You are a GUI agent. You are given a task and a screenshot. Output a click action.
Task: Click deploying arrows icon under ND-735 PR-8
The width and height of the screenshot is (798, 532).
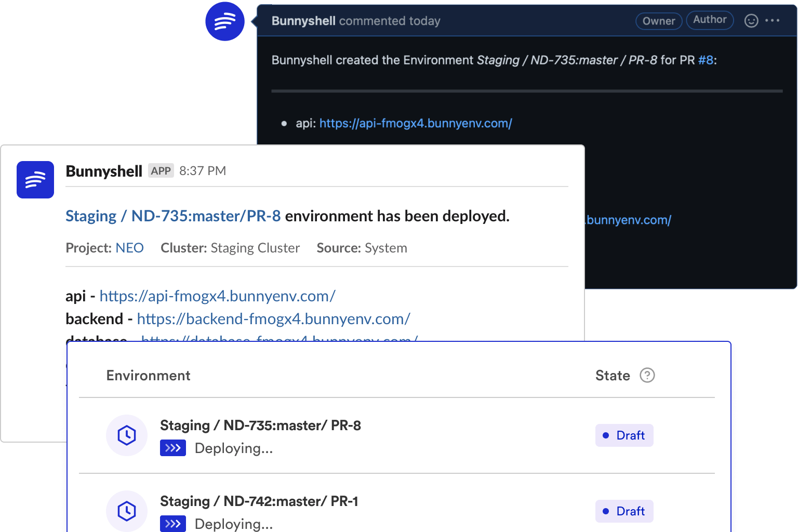tap(173, 448)
